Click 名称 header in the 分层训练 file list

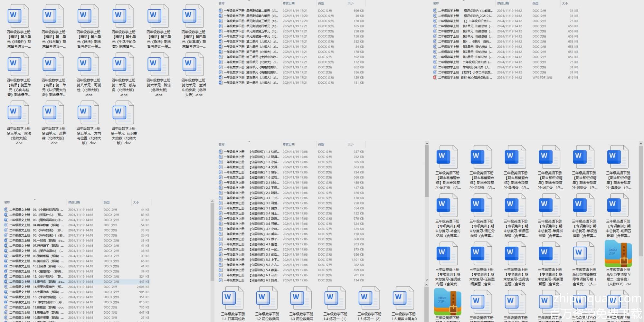point(222,145)
